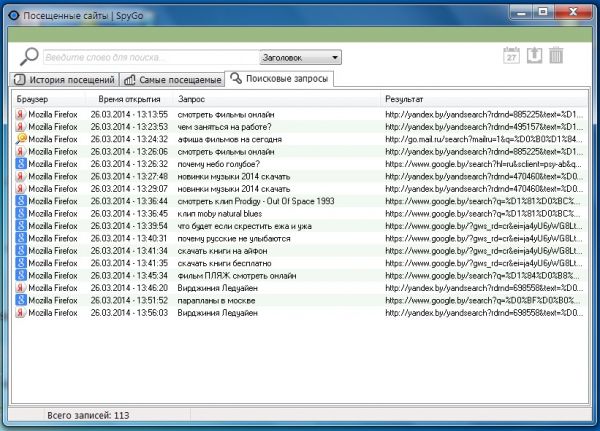Select query 'почему небо голубое?'

pos(219,164)
